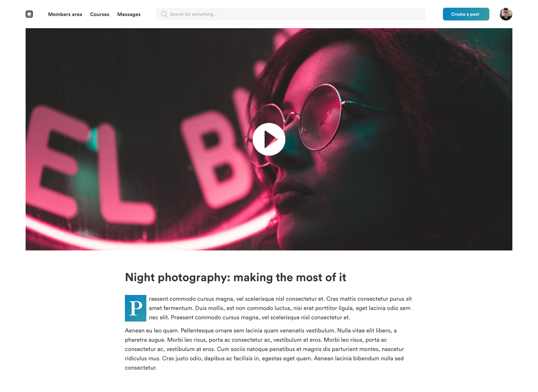Open the Messages menu item
538x392 pixels.
(129, 14)
